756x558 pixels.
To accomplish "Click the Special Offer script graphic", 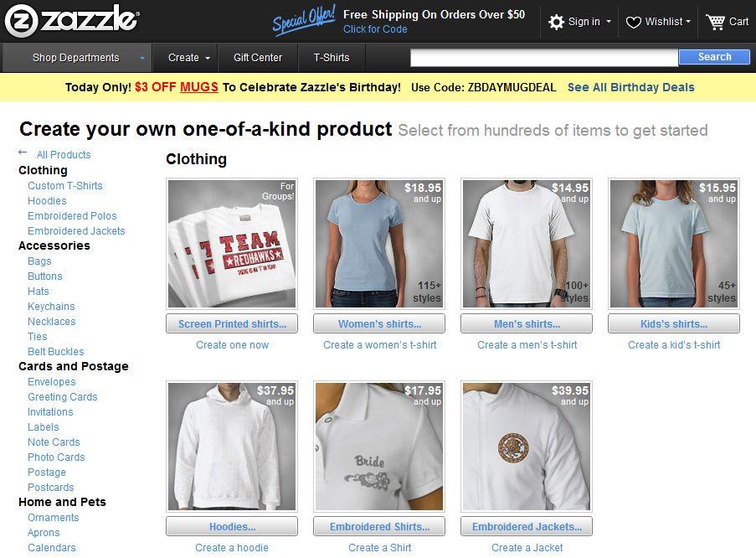I will (x=304, y=21).
